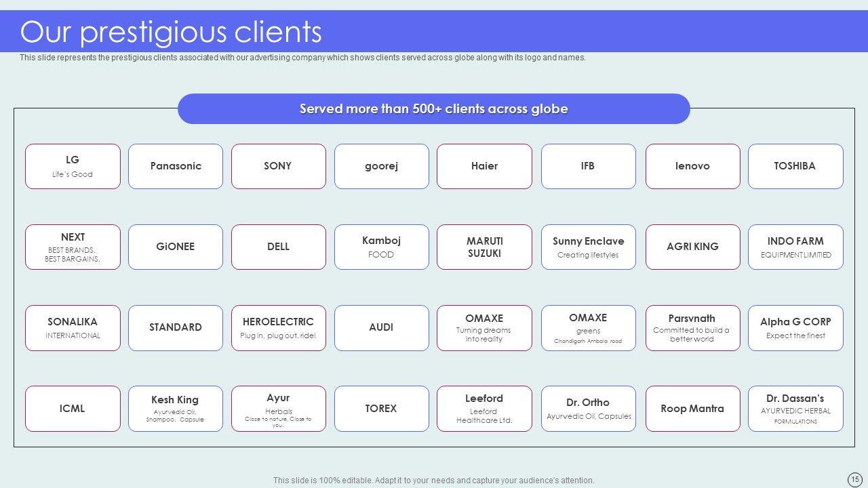Image resolution: width=868 pixels, height=488 pixels.
Task: Click the "Our prestigious clients" slide title
Action: click(x=171, y=32)
